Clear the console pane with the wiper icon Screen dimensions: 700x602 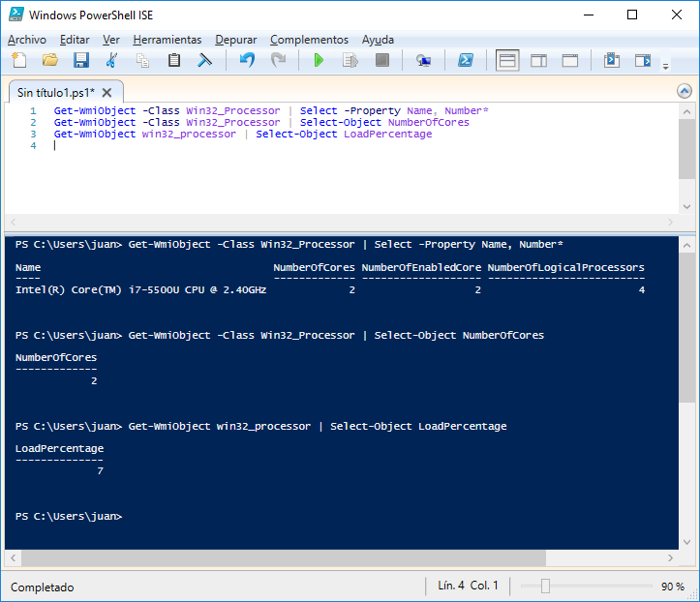tap(205, 60)
